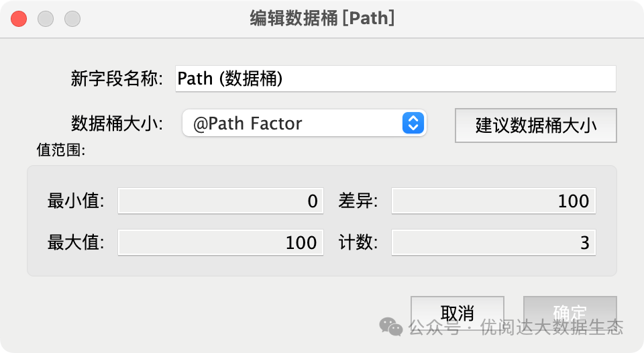Click the blue up-down arrows of bin size
Image resolution: width=644 pixels, height=353 pixels.
click(x=413, y=123)
